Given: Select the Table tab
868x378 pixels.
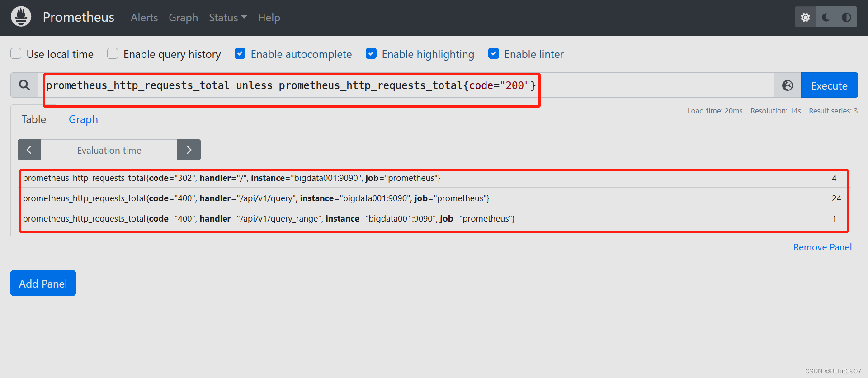Looking at the screenshot, I should [x=34, y=119].
